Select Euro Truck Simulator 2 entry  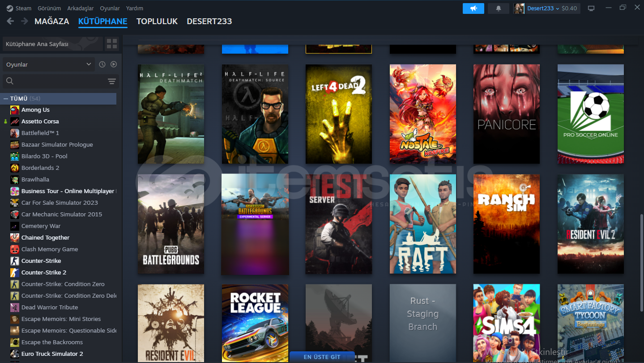[x=52, y=354]
